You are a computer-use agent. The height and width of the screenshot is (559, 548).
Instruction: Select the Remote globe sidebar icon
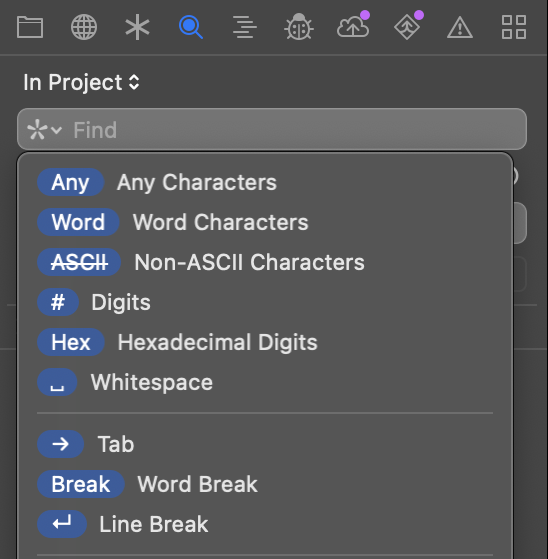tap(84, 27)
